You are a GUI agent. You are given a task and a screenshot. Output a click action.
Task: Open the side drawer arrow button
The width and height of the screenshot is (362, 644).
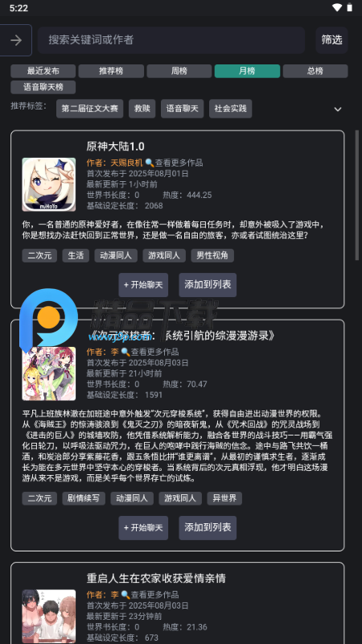[x=15, y=40]
